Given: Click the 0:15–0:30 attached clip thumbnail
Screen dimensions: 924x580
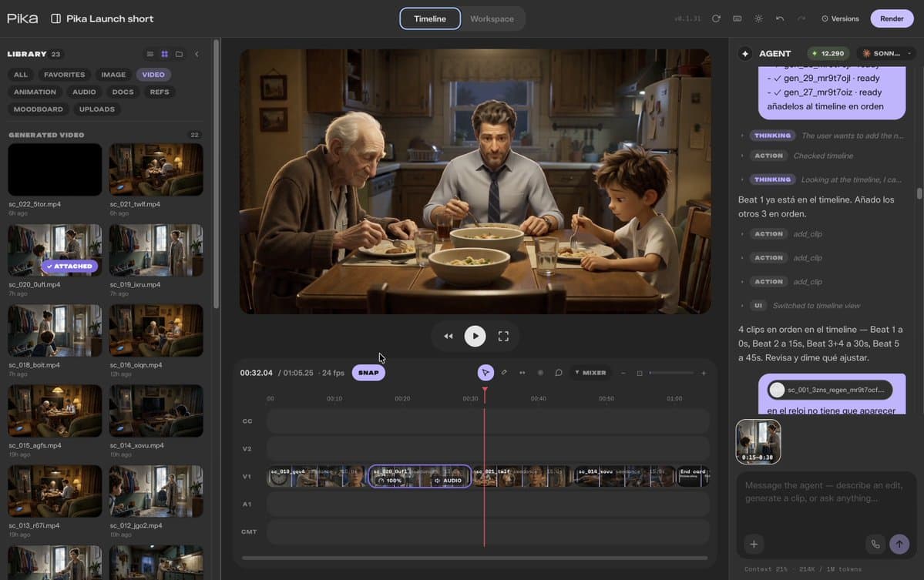Looking at the screenshot, I should (x=758, y=441).
